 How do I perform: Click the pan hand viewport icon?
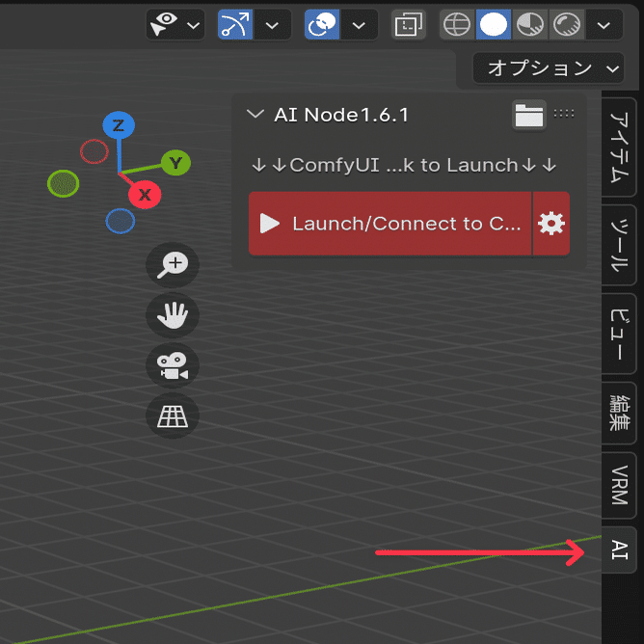pos(173,315)
